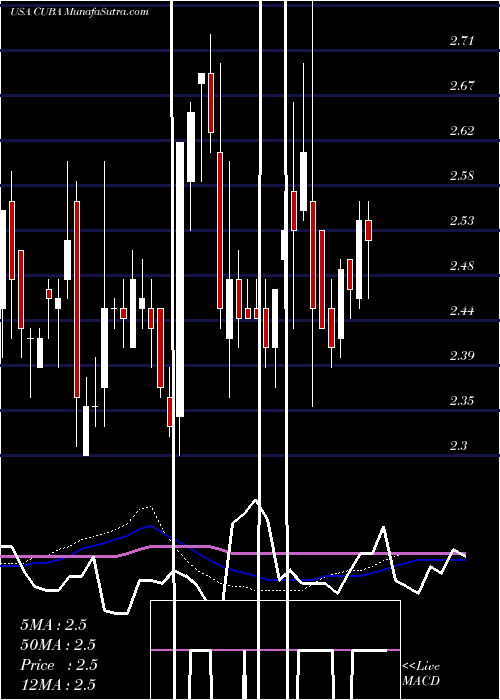Click the last red candlestick on the right
Viewport: 500px width, 700px height.
coord(368,230)
